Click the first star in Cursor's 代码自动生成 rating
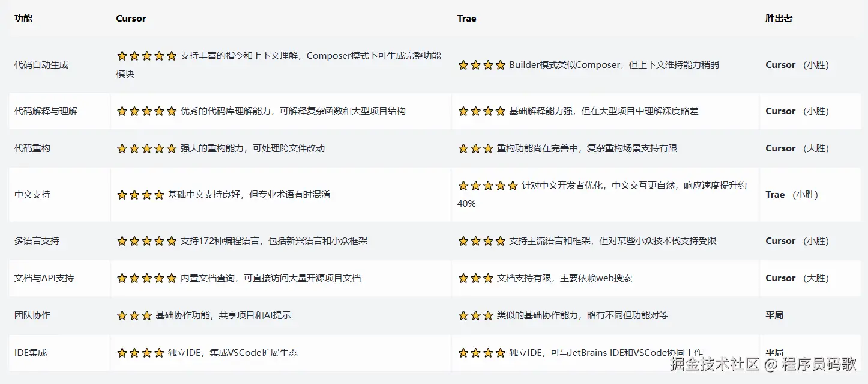 click(122, 56)
